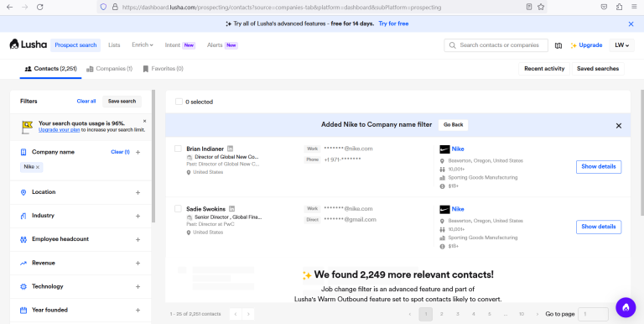The width and height of the screenshot is (644, 324).
Task: Go to results page 10
Action: [x=522, y=314]
